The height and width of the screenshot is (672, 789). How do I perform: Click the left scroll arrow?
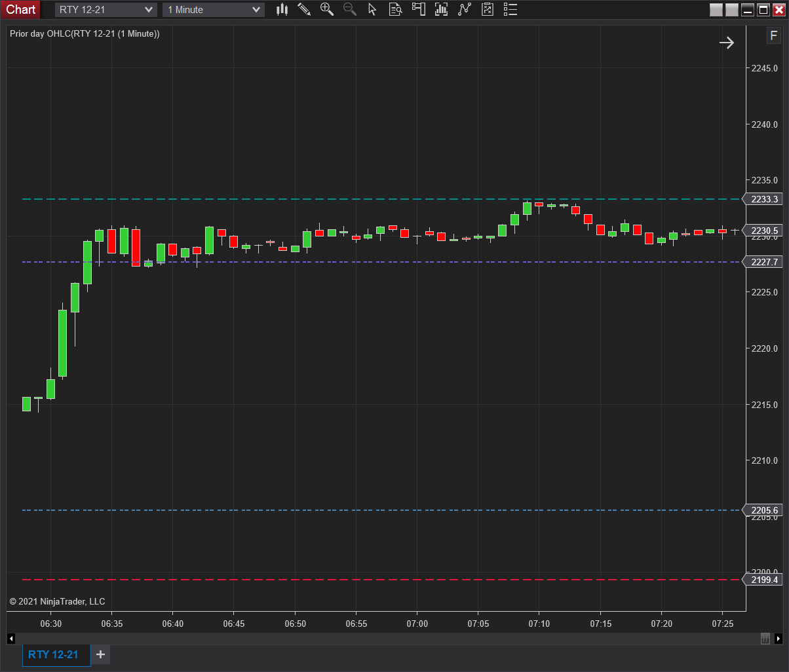click(11, 639)
